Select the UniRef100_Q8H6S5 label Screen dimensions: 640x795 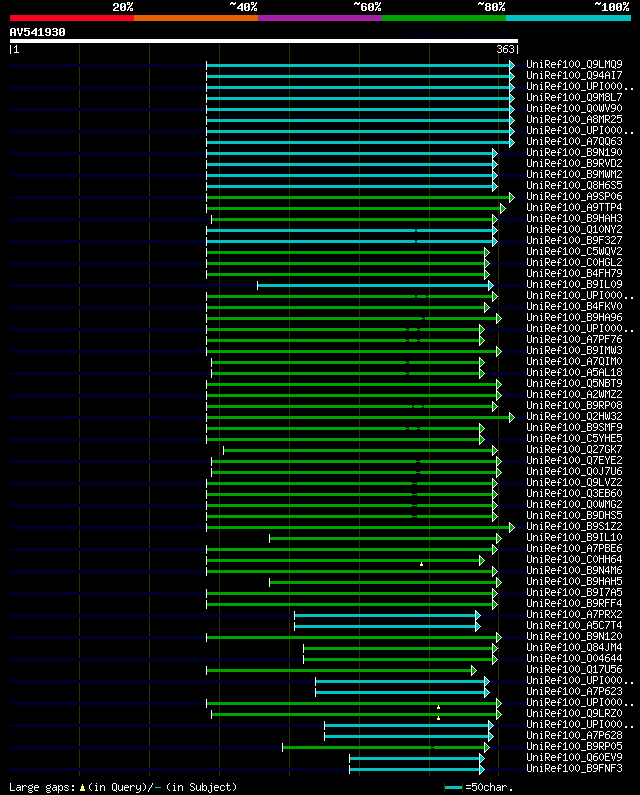click(574, 186)
